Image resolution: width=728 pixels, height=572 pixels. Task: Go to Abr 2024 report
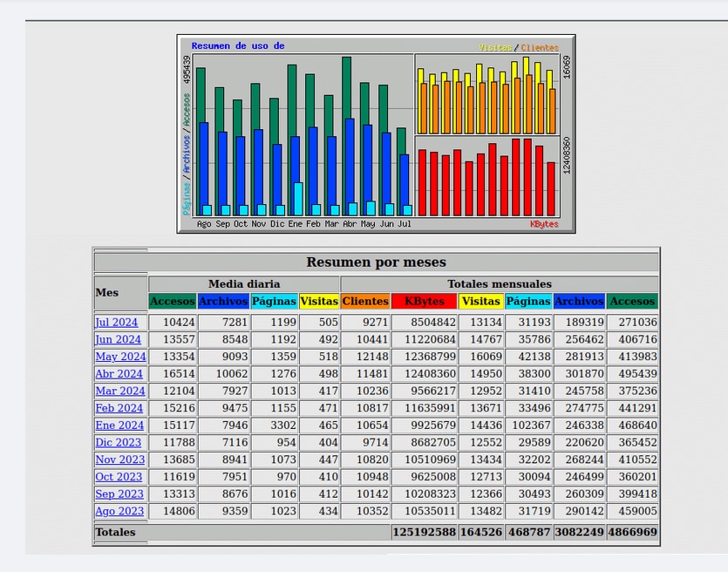point(119,374)
